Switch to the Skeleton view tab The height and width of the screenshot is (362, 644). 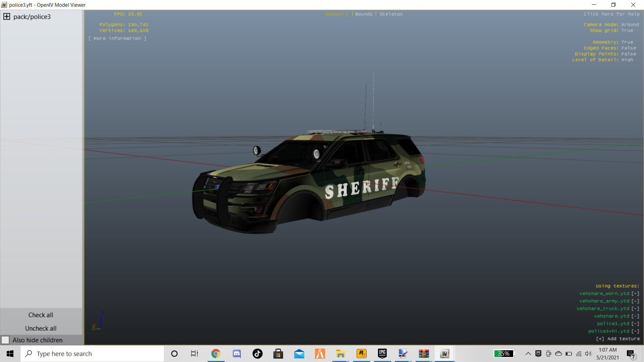coord(391,14)
